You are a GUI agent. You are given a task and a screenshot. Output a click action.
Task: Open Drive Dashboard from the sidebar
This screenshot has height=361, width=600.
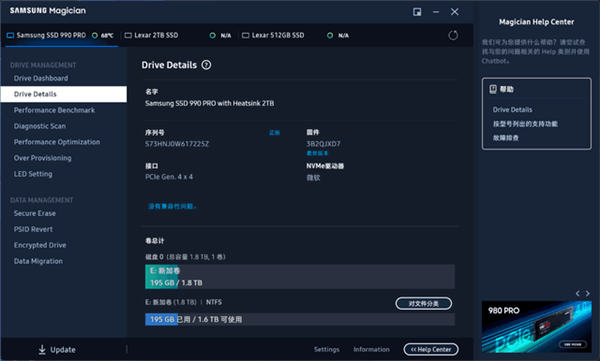41,78
